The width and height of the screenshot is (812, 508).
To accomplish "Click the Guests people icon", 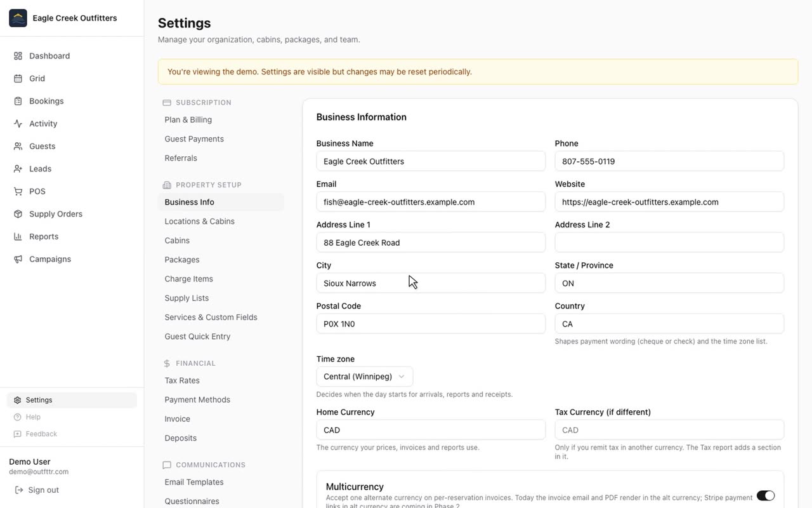I will click(x=18, y=146).
